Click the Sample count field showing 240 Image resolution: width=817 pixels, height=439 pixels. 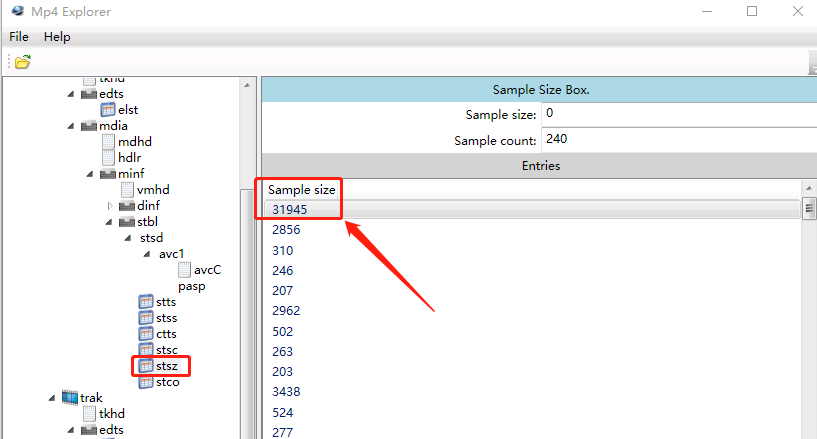click(678, 140)
